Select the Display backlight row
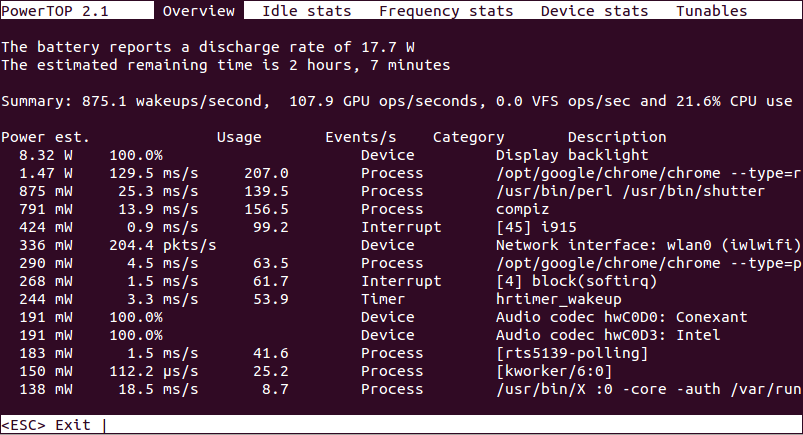The image size is (803, 435). (402, 155)
